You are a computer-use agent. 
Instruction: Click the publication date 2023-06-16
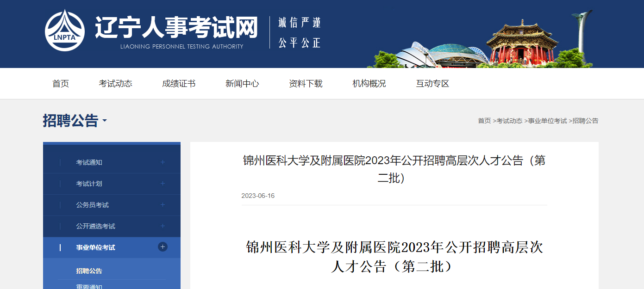click(258, 196)
